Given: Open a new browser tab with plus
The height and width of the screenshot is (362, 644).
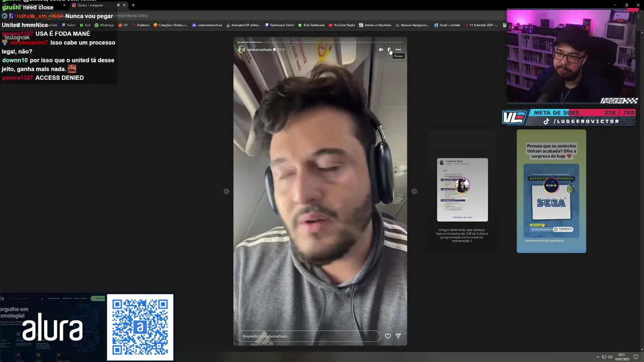Looking at the screenshot, I should coord(133,5).
